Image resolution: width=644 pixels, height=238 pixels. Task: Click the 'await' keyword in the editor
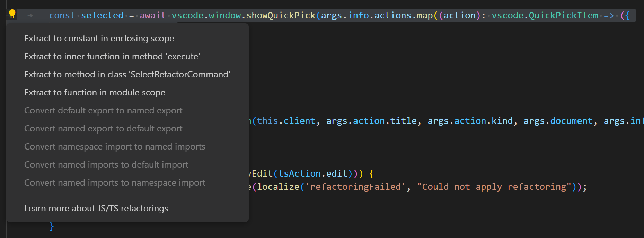pyautogui.click(x=153, y=16)
